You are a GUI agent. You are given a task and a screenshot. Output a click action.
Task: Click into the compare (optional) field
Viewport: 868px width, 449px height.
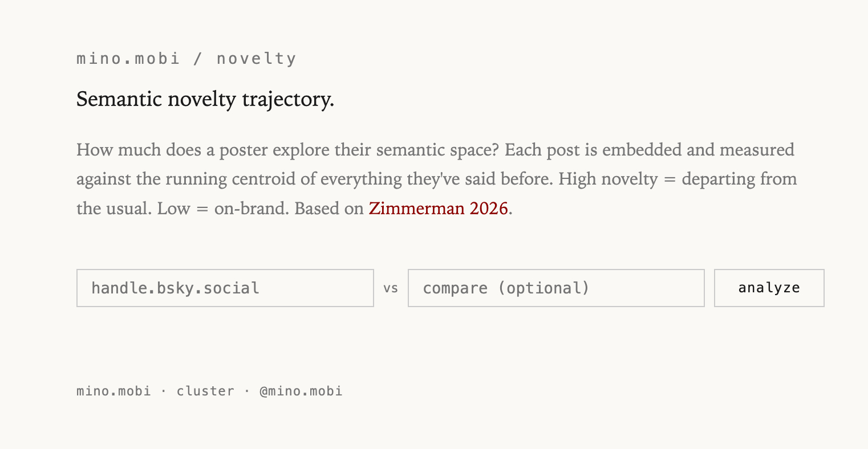tap(555, 288)
